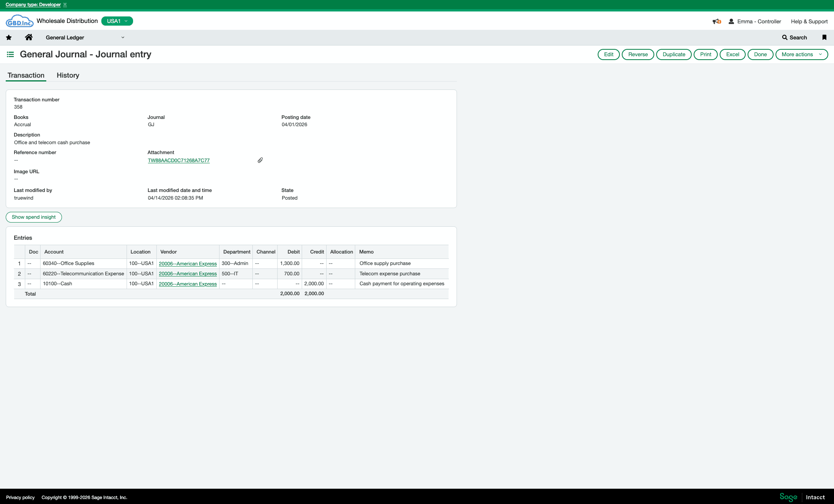The width and height of the screenshot is (834, 504).
Task: Click the bookmark icon at top right
Action: point(824,37)
